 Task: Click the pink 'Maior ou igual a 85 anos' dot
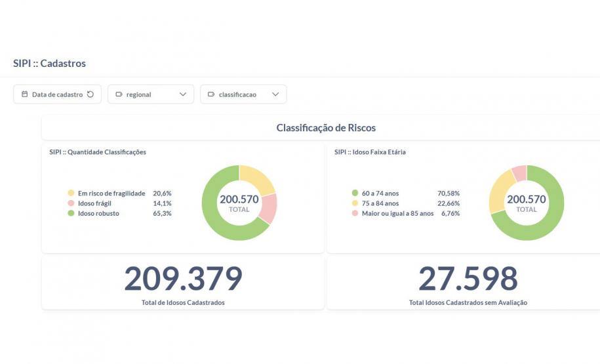[x=355, y=213]
